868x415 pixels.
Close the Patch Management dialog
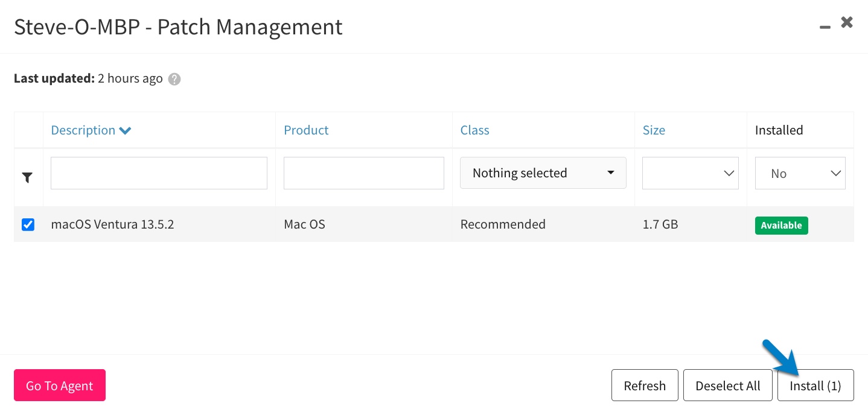point(847,23)
